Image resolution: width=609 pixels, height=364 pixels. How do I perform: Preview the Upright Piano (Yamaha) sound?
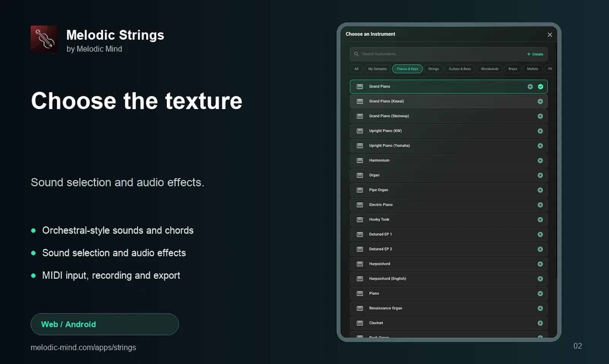tap(540, 146)
